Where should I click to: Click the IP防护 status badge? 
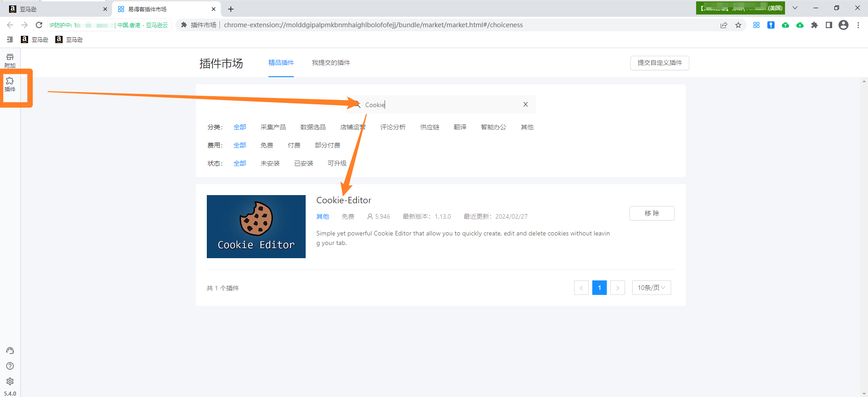click(x=109, y=25)
